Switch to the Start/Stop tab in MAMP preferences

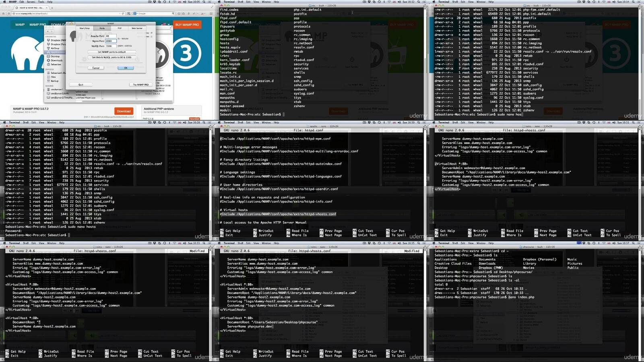click(85, 28)
